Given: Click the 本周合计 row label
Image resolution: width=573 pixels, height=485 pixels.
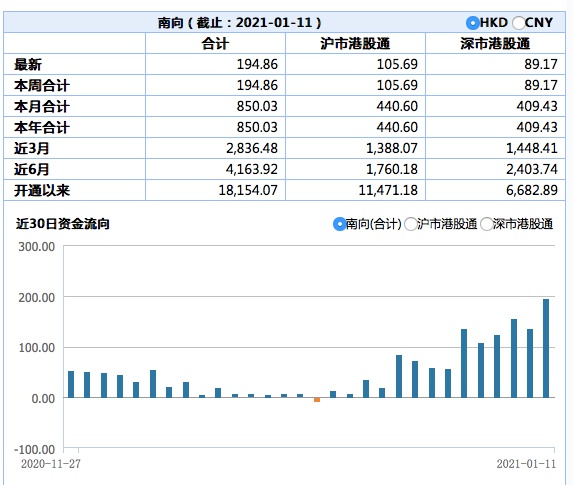Looking at the screenshot, I should pyautogui.click(x=42, y=86).
